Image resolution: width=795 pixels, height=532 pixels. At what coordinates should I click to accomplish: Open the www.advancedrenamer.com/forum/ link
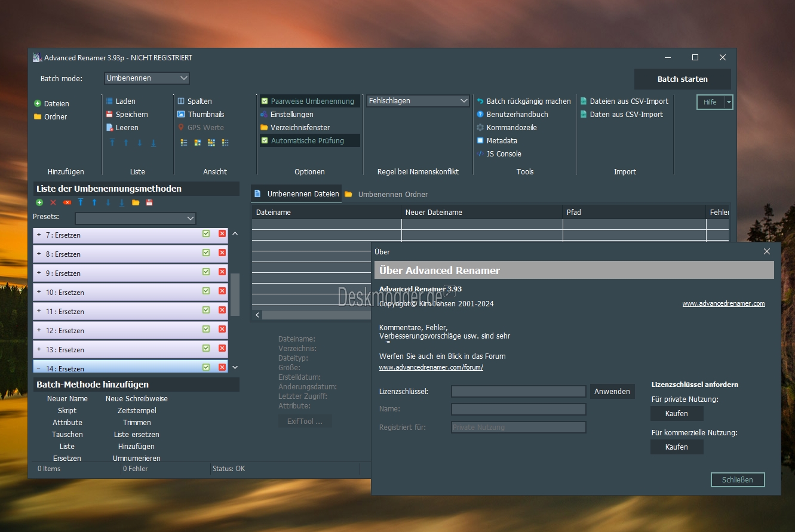coord(431,367)
